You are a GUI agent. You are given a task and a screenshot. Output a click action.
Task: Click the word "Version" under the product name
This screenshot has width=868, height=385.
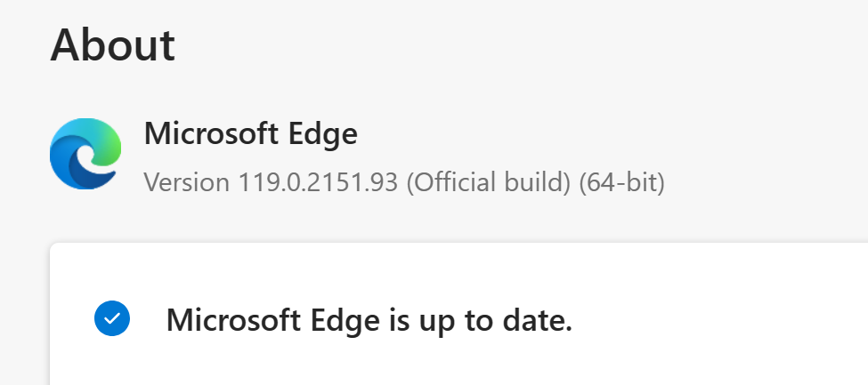pos(187,182)
